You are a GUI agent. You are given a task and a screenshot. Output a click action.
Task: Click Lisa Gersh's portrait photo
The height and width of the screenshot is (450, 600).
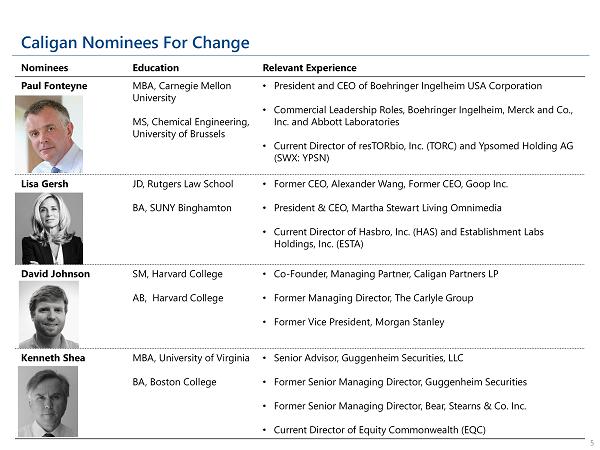pos(48,226)
